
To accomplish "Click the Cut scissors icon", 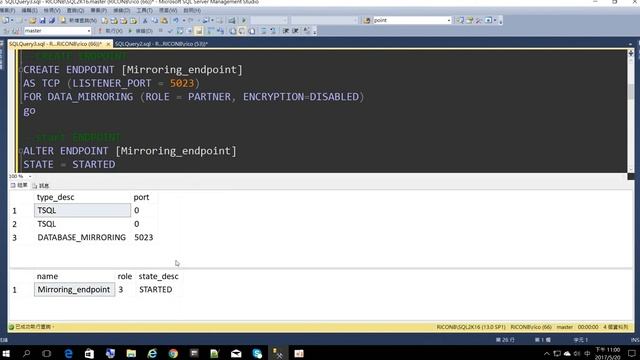I will [x=145, y=20].
